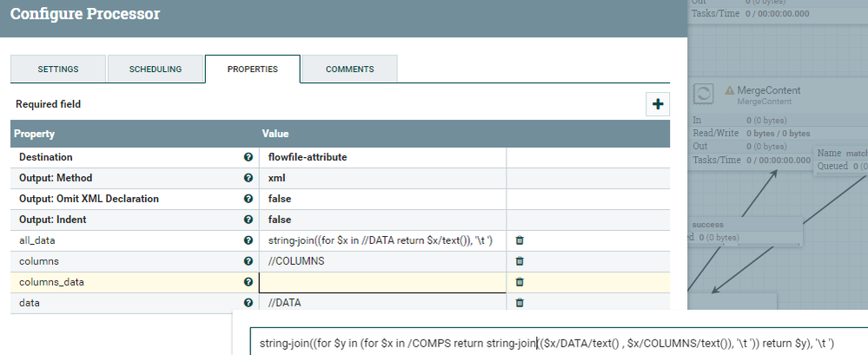Show help for Output: Omit XML Declaration
868x355 pixels.
[x=248, y=199]
